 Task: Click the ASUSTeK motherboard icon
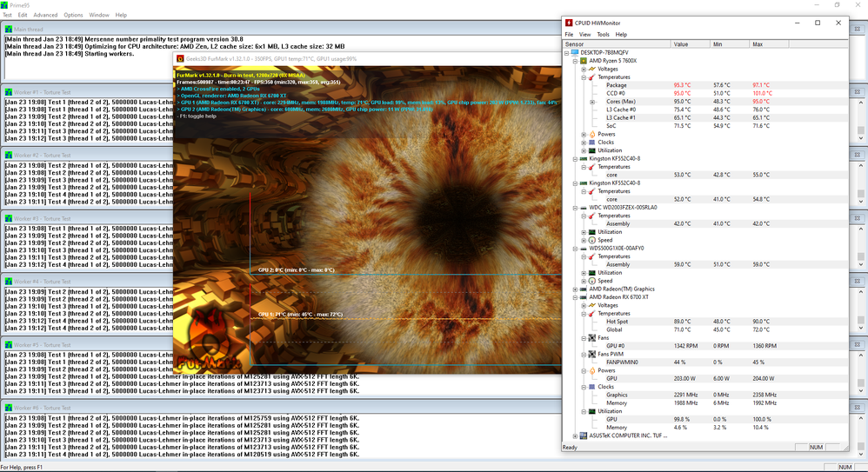pos(584,436)
